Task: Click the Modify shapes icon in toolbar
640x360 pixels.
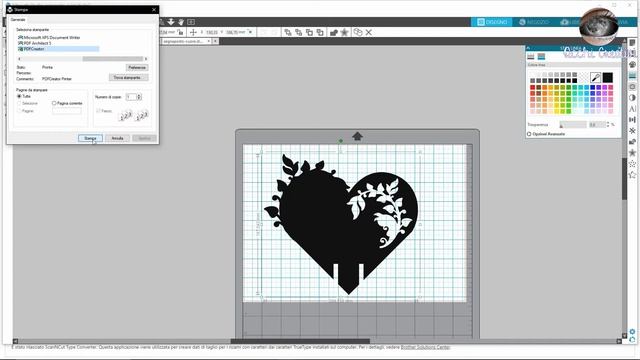Action: pos(333,32)
